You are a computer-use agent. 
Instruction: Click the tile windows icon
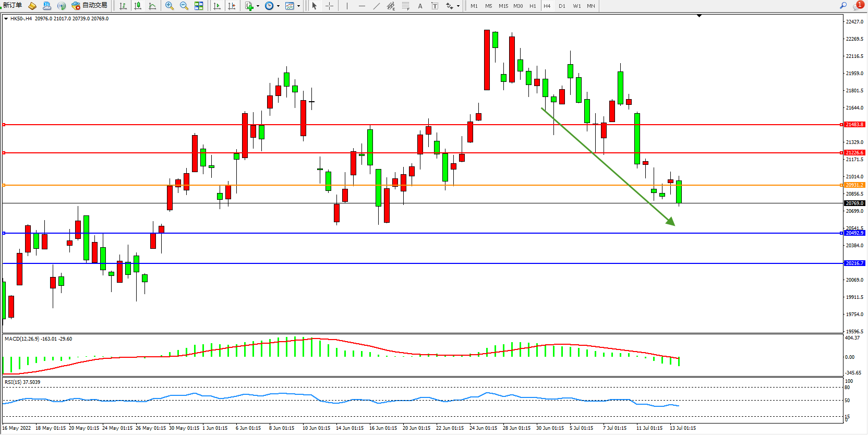[x=199, y=6]
